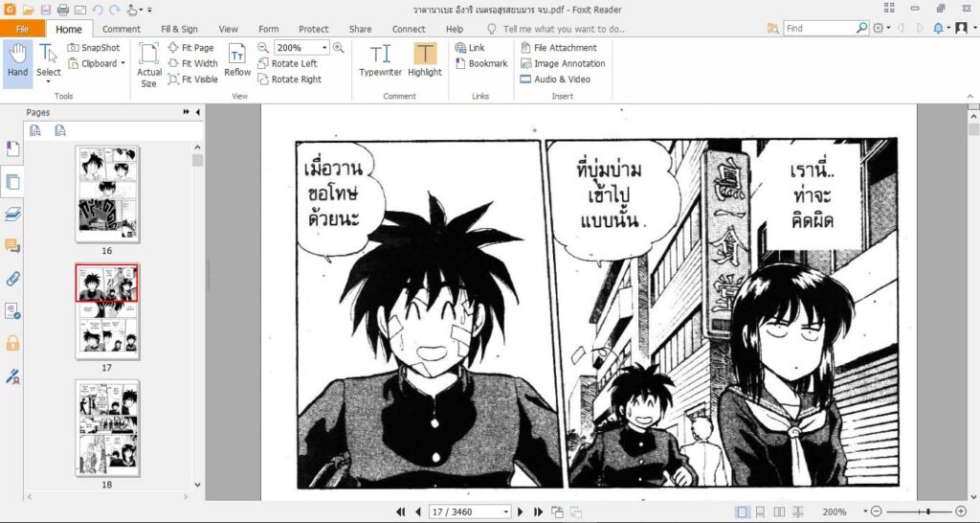Click the zoom out magnifier in ribbon
Image resolution: width=980 pixels, height=523 pixels.
coord(263,48)
